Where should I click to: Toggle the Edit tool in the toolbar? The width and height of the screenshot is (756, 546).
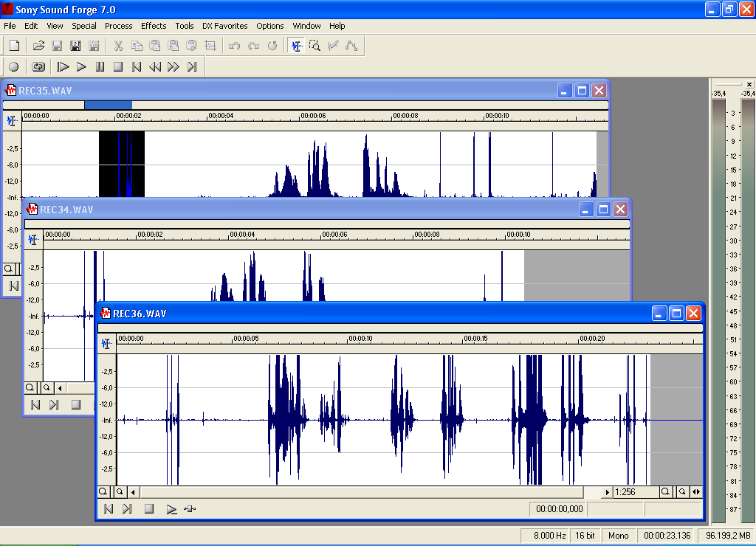[296, 46]
